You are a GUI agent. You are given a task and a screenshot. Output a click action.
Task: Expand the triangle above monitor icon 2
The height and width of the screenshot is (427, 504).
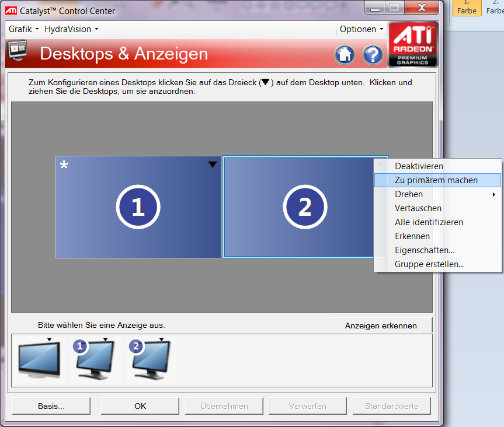[x=162, y=339]
